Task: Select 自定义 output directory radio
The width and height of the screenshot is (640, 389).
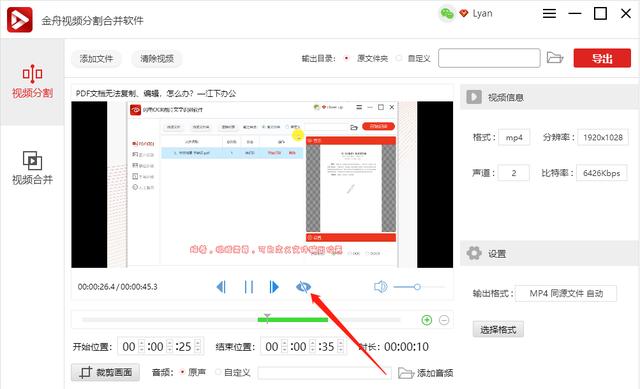Action: point(399,58)
